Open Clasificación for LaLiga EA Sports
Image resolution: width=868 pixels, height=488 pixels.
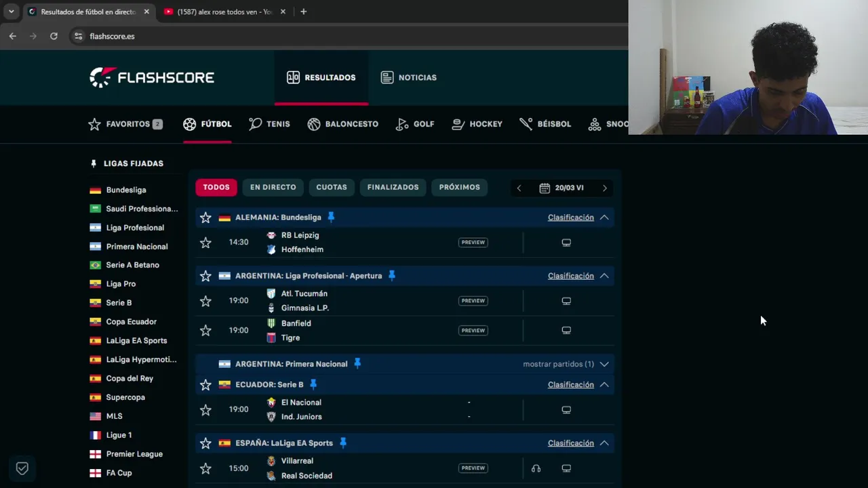pos(570,443)
